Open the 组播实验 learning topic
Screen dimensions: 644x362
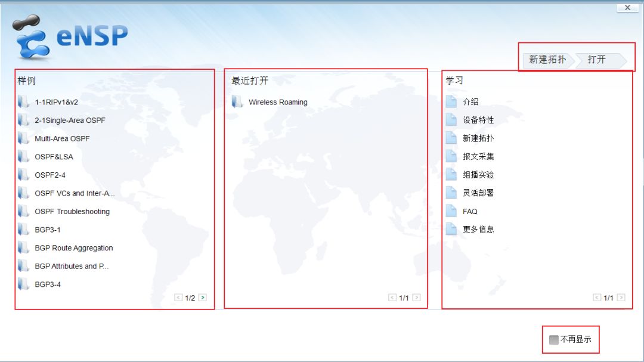[x=478, y=175]
